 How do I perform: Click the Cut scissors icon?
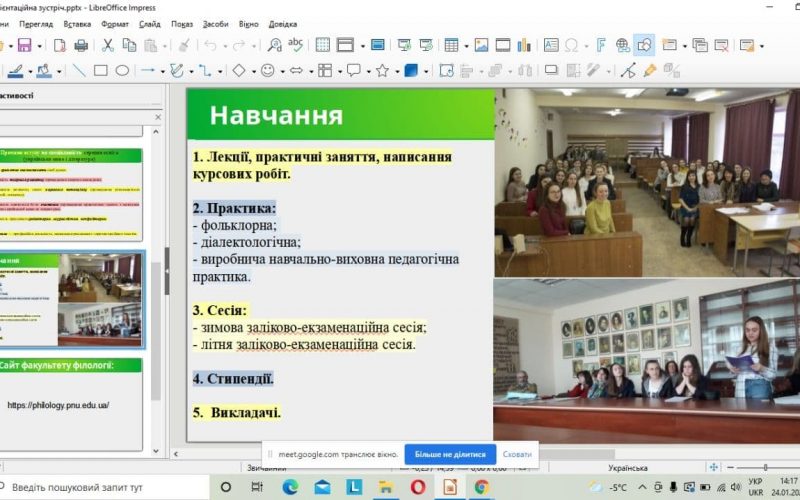(107, 45)
